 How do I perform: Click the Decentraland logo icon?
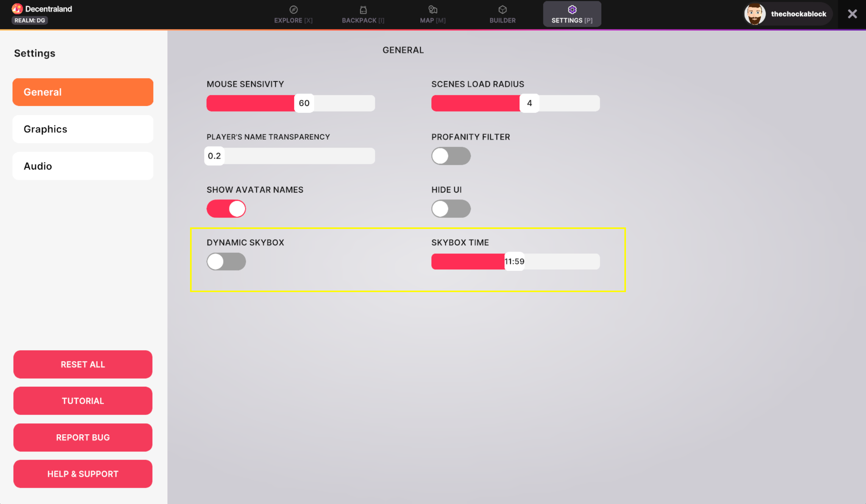(x=17, y=9)
